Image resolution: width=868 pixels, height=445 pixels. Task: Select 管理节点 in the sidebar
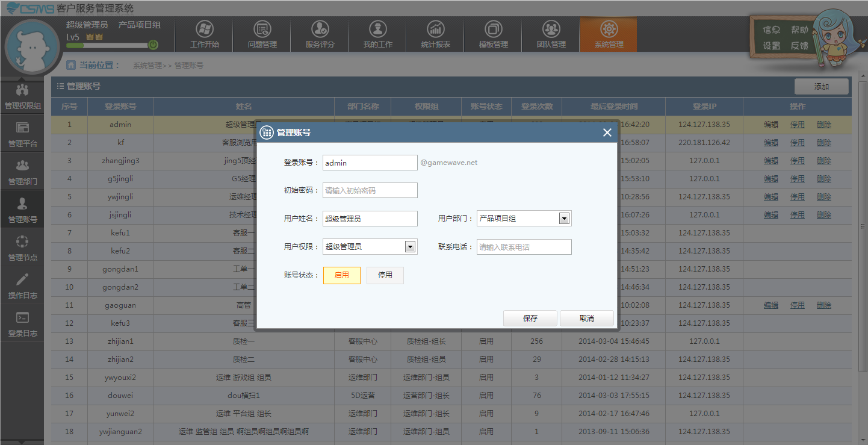click(x=22, y=247)
